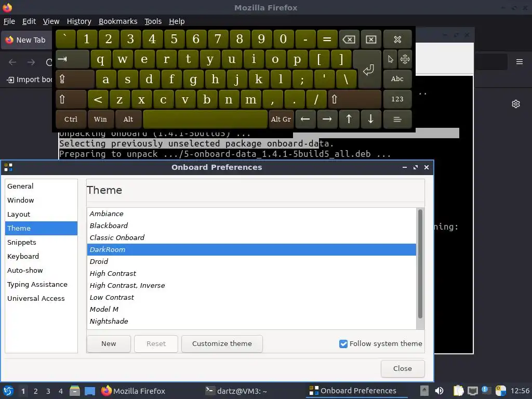Open Keyboard section in Onboard Preferences
532x399 pixels.
click(x=41, y=257)
